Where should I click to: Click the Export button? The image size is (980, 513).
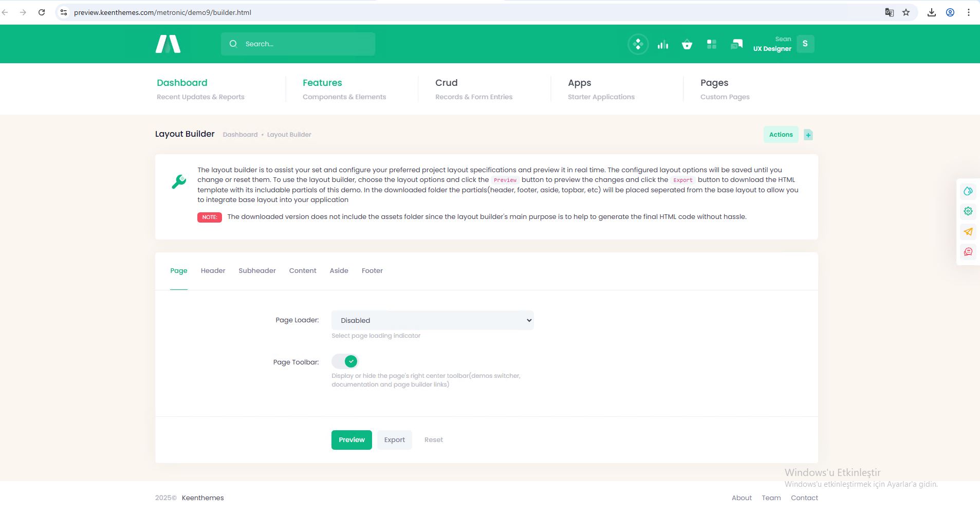[x=394, y=440]
